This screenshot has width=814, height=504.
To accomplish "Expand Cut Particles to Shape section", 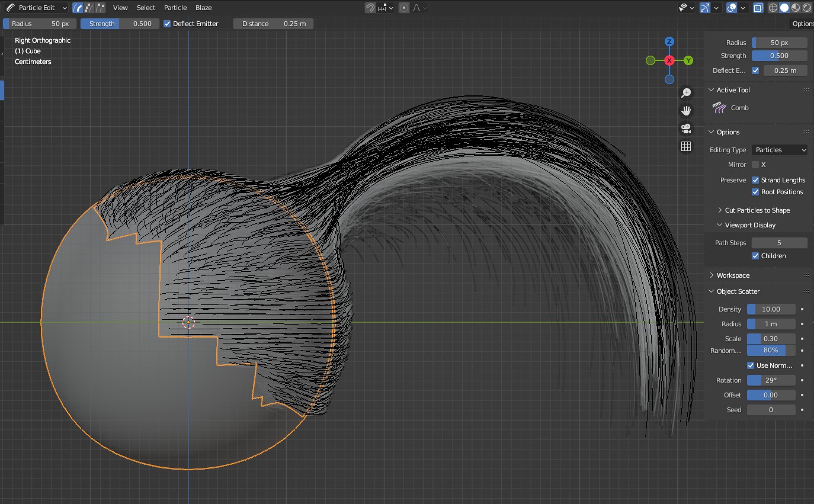I will [x=757, y=210].
